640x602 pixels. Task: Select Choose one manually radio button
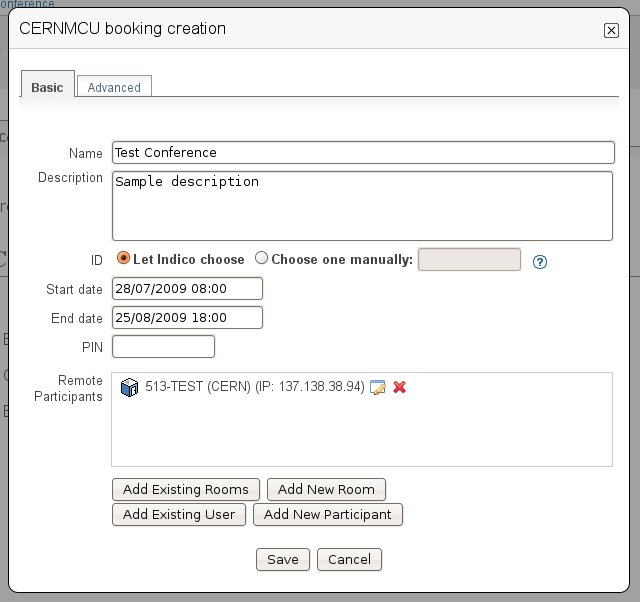[261, 258]
